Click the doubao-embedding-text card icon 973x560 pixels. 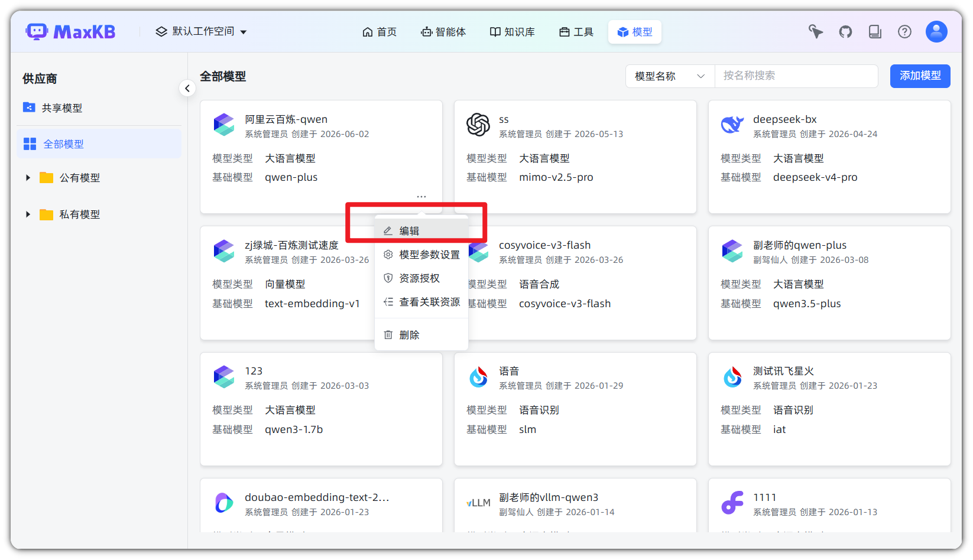point(224,503)
